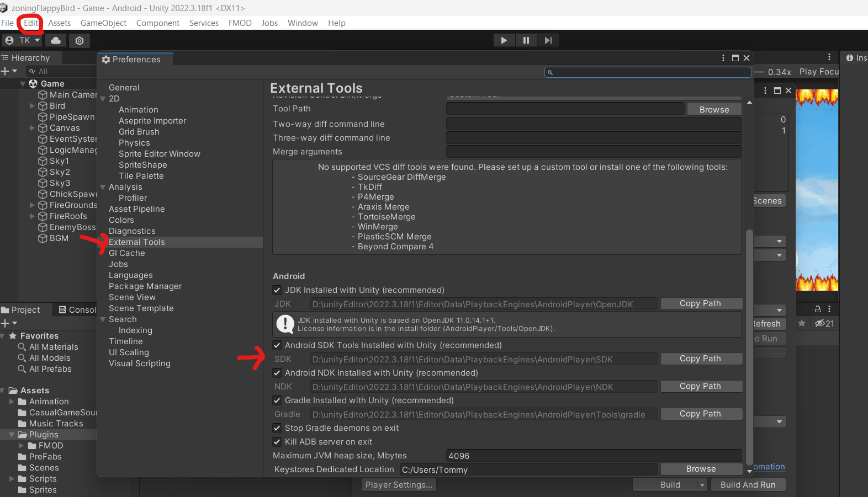
Task: Copy the JDK path
Action: coord(701,303)
